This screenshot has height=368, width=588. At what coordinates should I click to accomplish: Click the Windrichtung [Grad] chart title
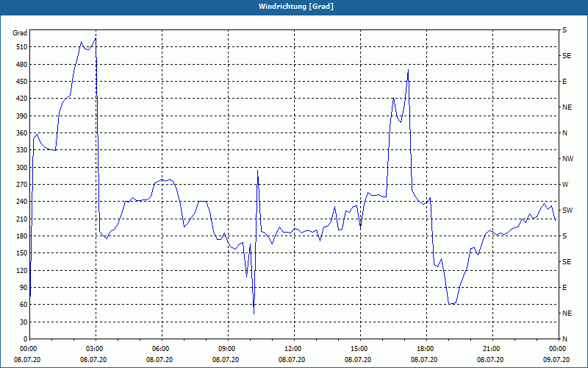click(296, 7)
